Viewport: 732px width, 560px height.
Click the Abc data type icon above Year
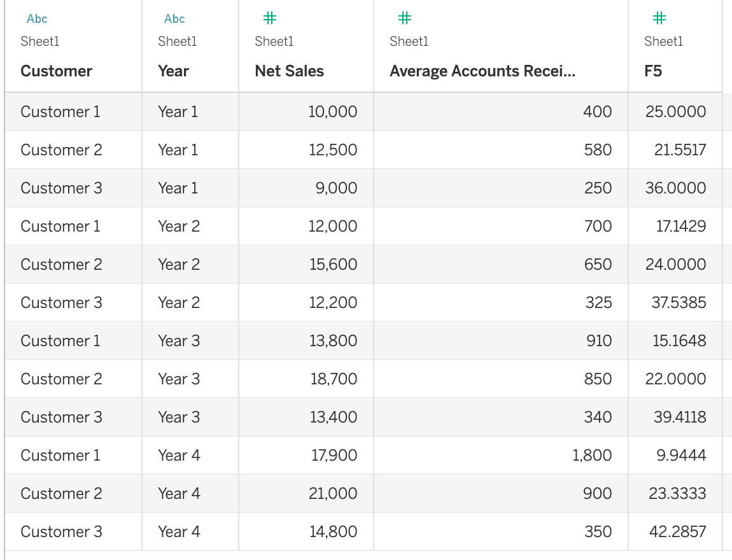[x=174, y=18]
